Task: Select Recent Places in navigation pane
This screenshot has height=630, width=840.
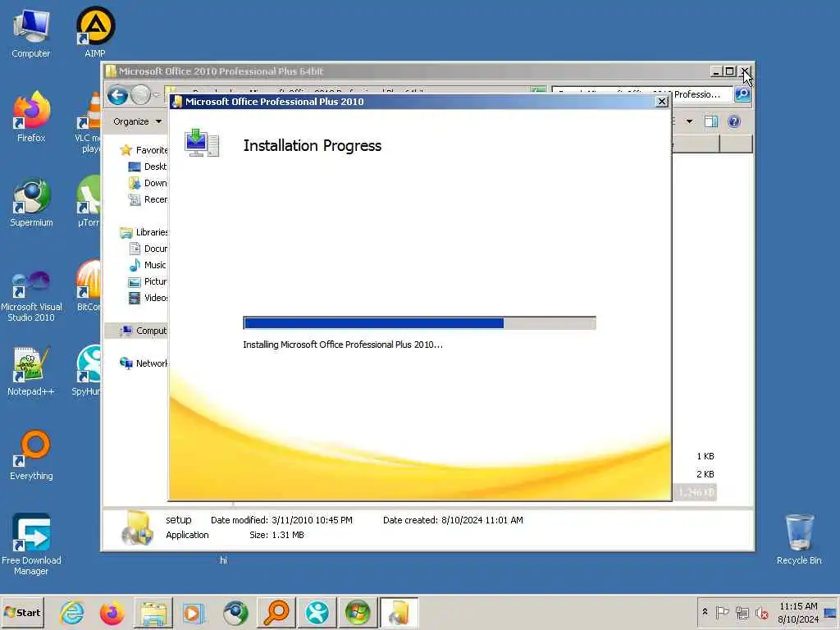Action: 148,199
